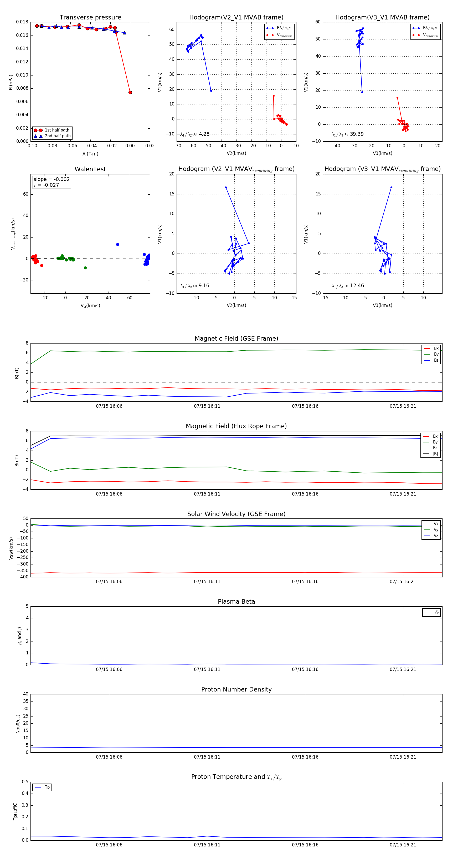The width and height of the screenshot is (473, 868).
Task: Click the V remaining legend entry in V3_V1 MVAB hodogram
Action: coord(425,35)
